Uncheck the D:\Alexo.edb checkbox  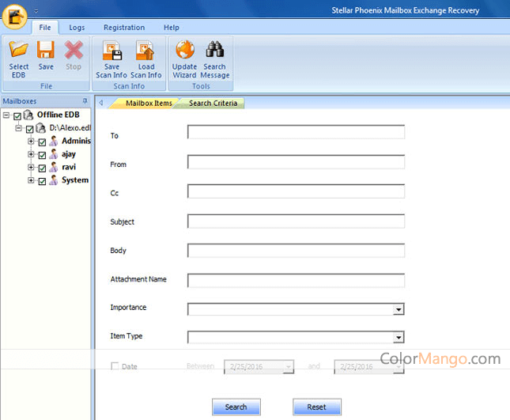click(x=29, y=129)
